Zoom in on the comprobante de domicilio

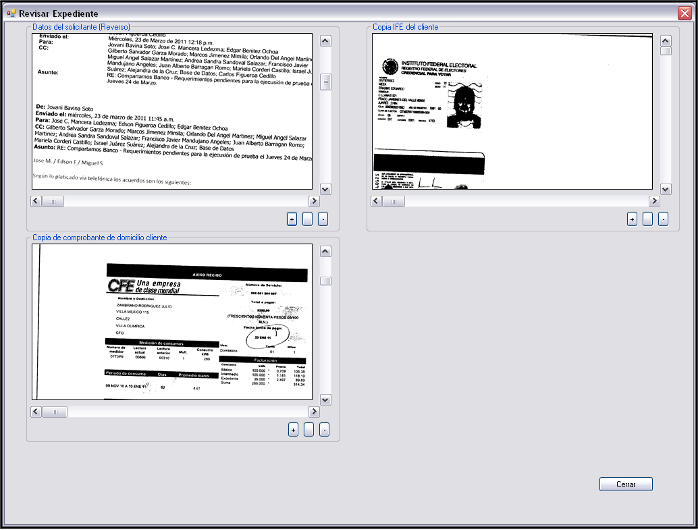pos(293,429)
